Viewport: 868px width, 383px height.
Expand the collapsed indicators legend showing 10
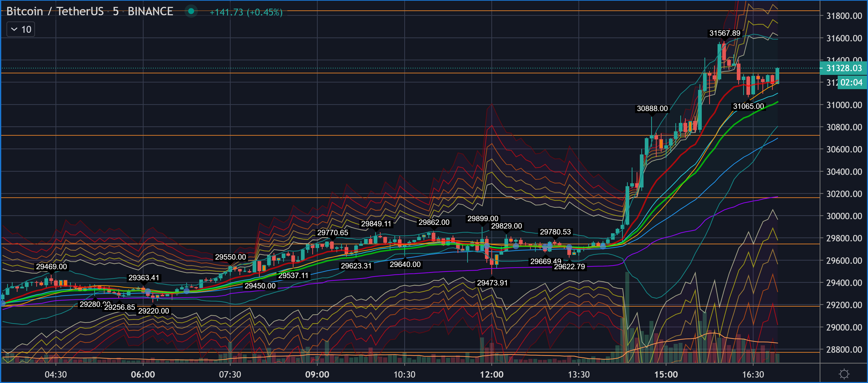pyautogui.click(x=21, y=30)
